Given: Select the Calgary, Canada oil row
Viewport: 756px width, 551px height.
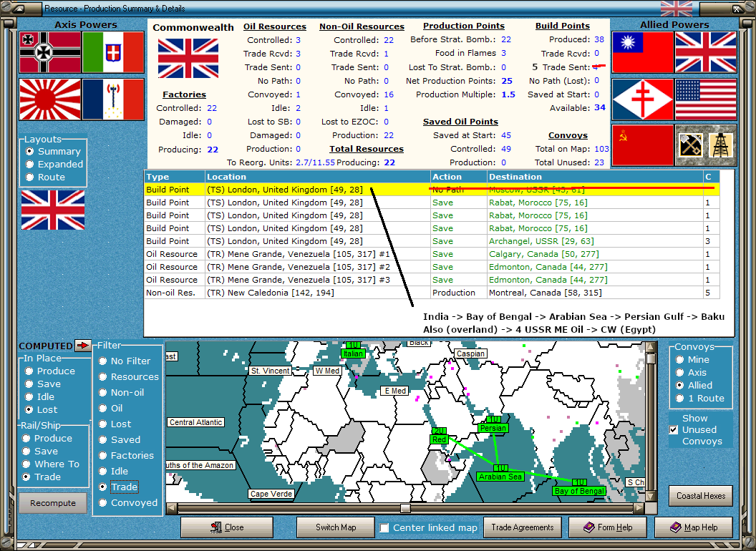Looking at the screenshot, I should point(432,254).
